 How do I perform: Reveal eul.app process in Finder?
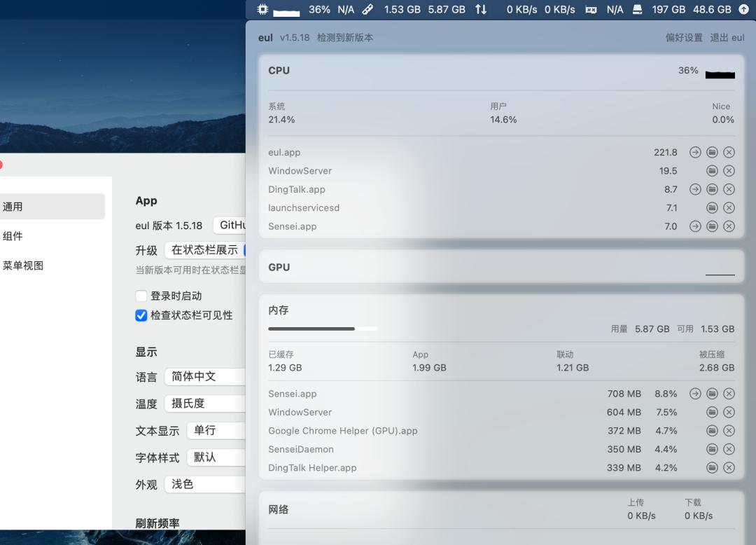click(x=712, y=152)
